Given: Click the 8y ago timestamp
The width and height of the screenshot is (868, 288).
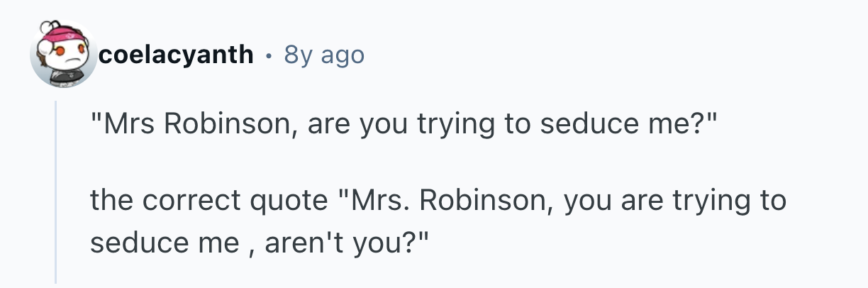Looking at the screenshot, I should click(x=323, y=54).
